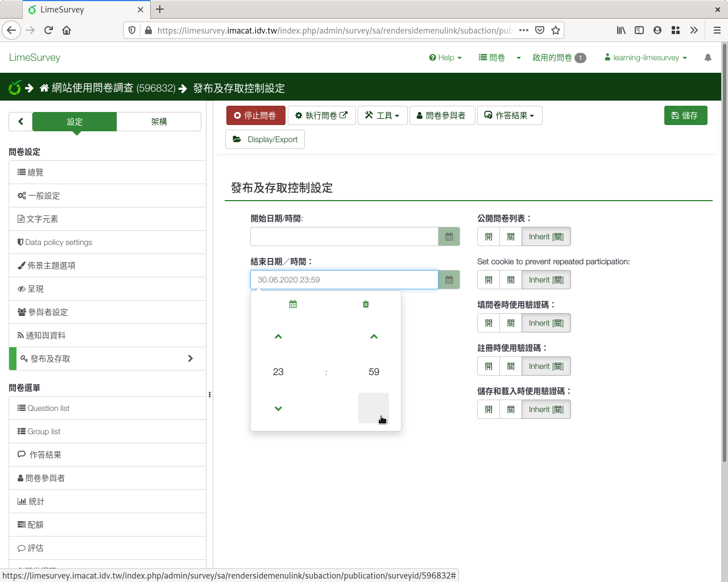Click the page vertical scrollbar
728x582 pixels.
tap(724, 252)
